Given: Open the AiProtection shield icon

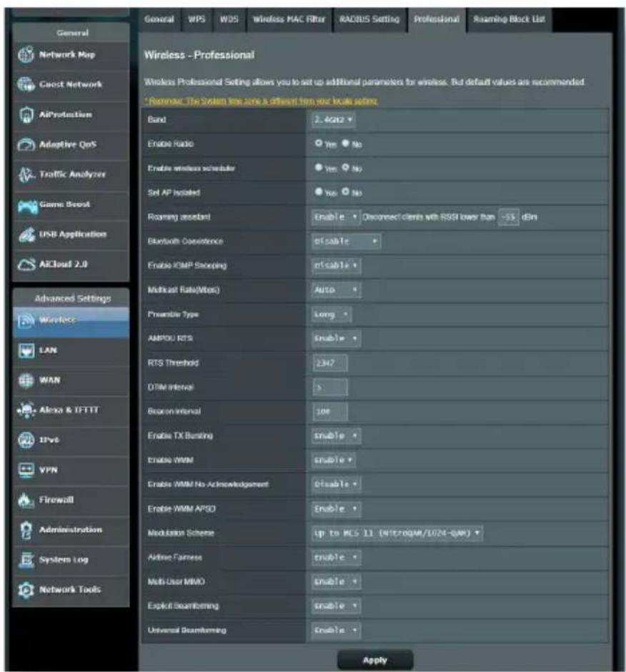Looking at the screenshot, I should click(26, 114).
